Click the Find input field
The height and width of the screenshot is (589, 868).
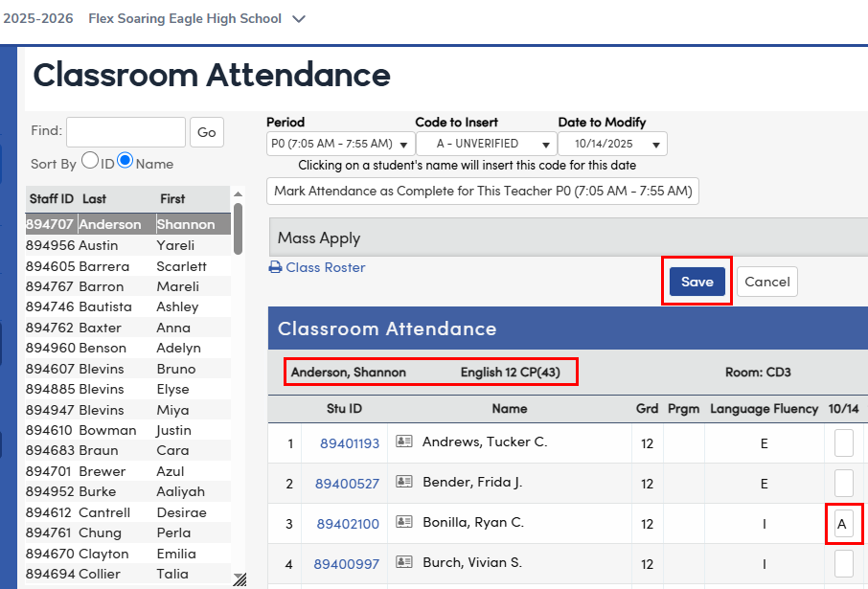tap(126, 132)
